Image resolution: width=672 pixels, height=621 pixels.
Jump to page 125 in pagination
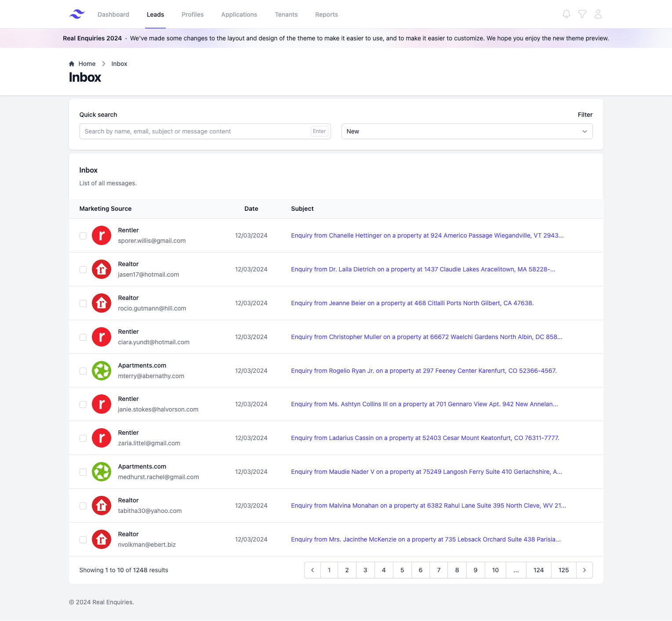click(x=563, y=570)
